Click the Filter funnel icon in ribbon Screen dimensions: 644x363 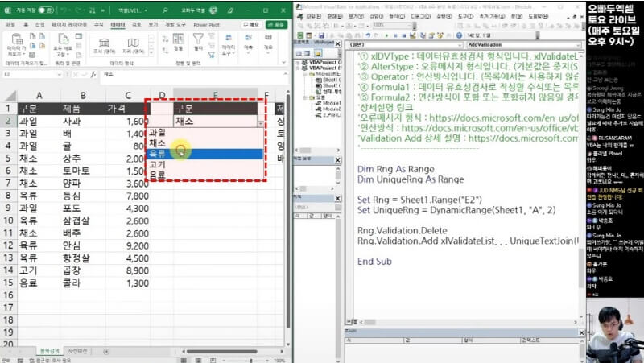pyautogui.click(x=200, y=40)
